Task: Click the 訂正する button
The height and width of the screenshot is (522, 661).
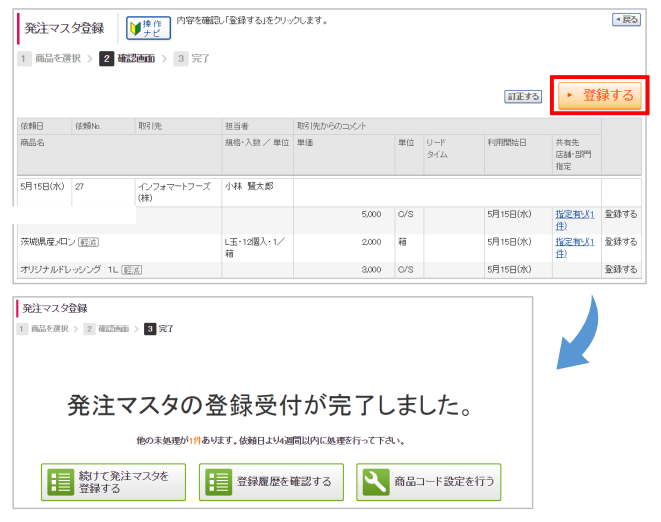Action: pos(523,97)
